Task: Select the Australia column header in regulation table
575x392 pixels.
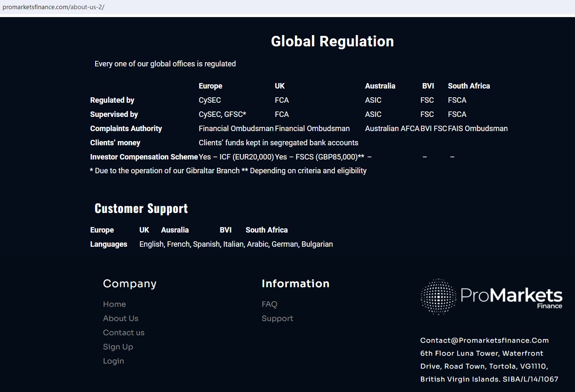Action: click(380, 86)
